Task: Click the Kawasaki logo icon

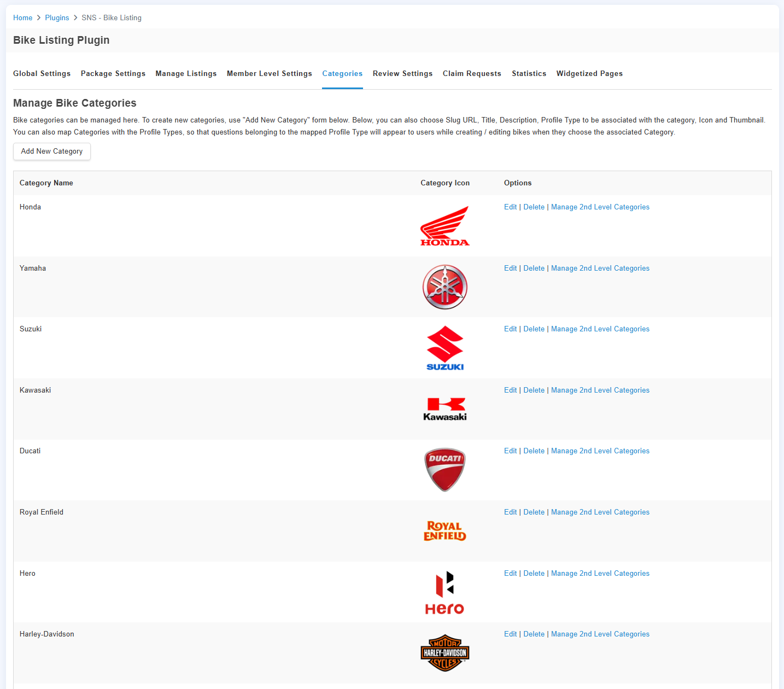Action: [x=444, y=409]
